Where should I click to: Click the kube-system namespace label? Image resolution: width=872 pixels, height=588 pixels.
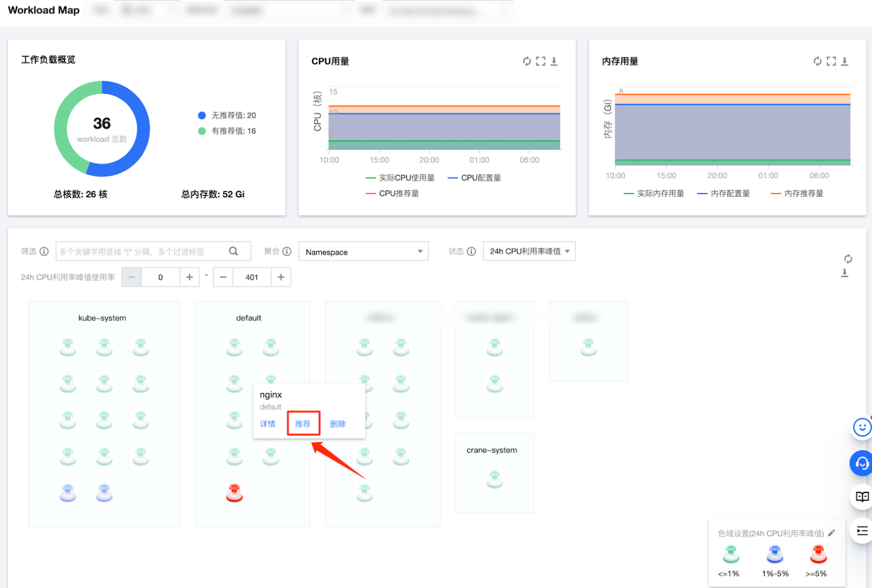click(102, 318)
